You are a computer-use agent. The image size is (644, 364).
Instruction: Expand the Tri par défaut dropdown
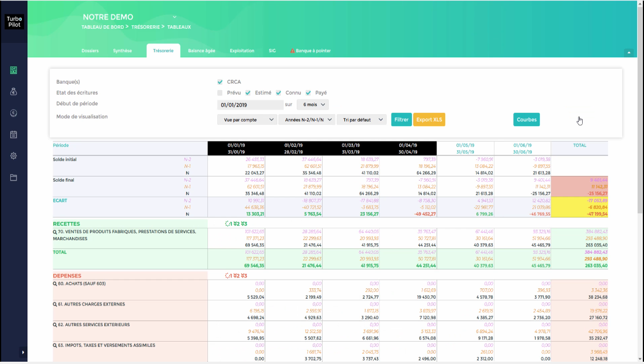[x=361, y=120]
